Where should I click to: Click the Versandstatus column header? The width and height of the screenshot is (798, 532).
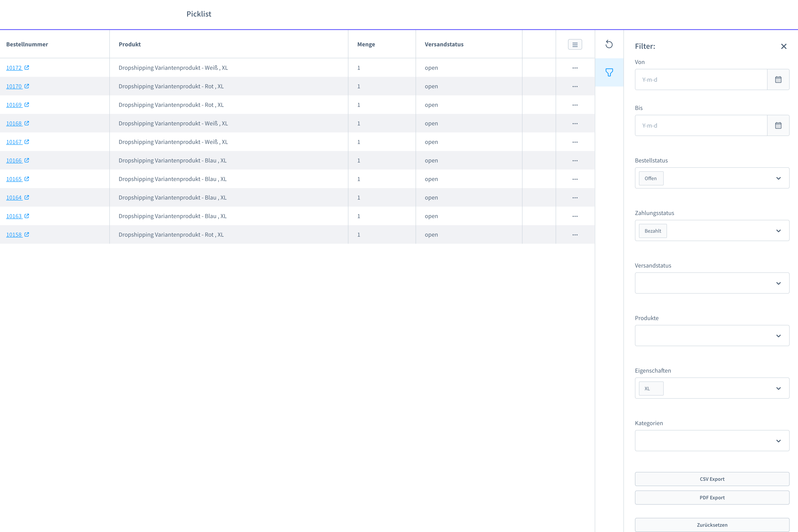(444, 44)
